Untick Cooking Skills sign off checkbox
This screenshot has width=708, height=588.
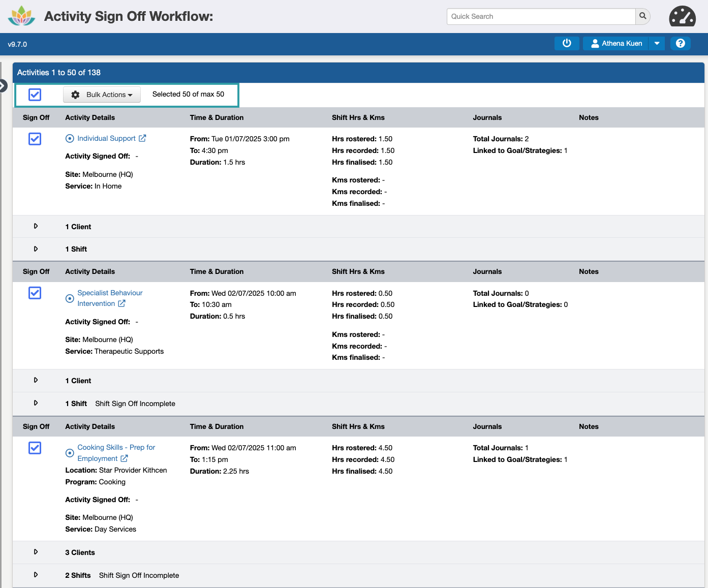point(35,448)
